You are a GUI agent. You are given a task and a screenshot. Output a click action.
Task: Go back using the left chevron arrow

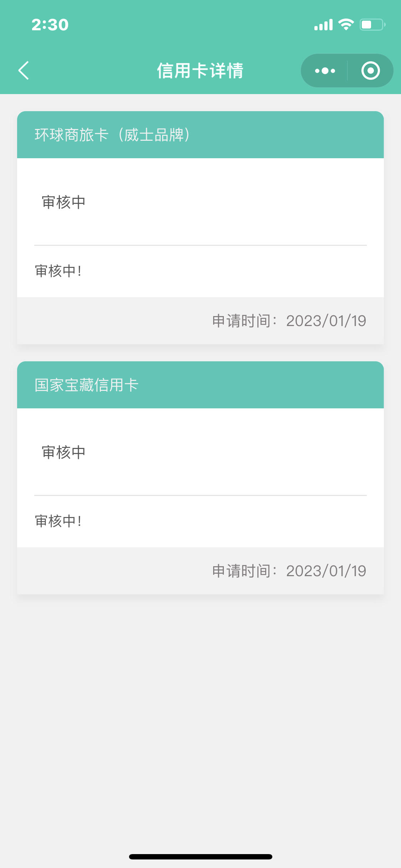pyautogui.click(x=24, y=70)
